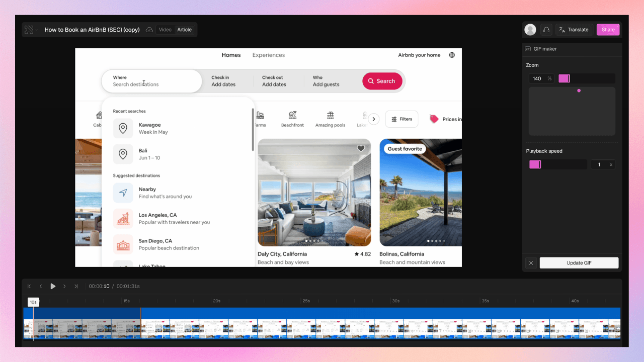The height and width of the screenshot is (362, 644).
Task: Click the 20s mark on timeline ruler
Action: pos(216,301)
